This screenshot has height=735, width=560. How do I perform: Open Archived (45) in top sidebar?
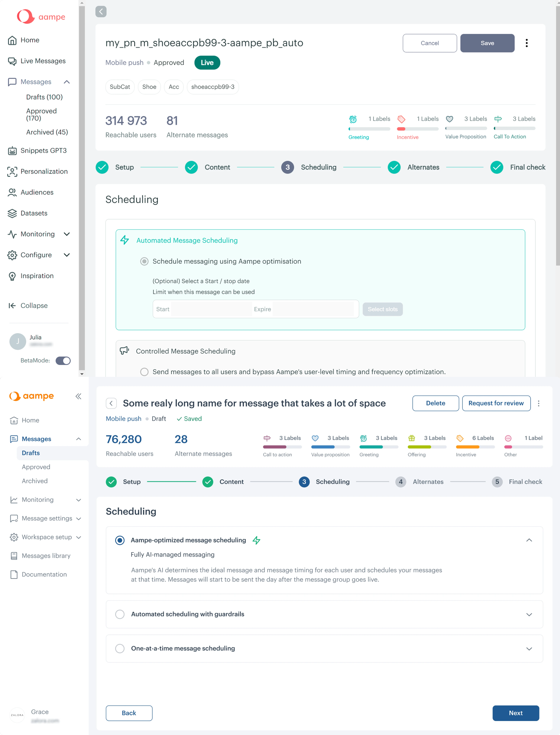47,132
